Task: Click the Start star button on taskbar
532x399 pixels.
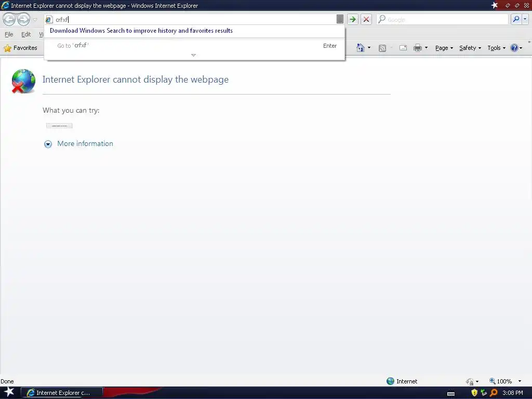Action: pos(9,392)
